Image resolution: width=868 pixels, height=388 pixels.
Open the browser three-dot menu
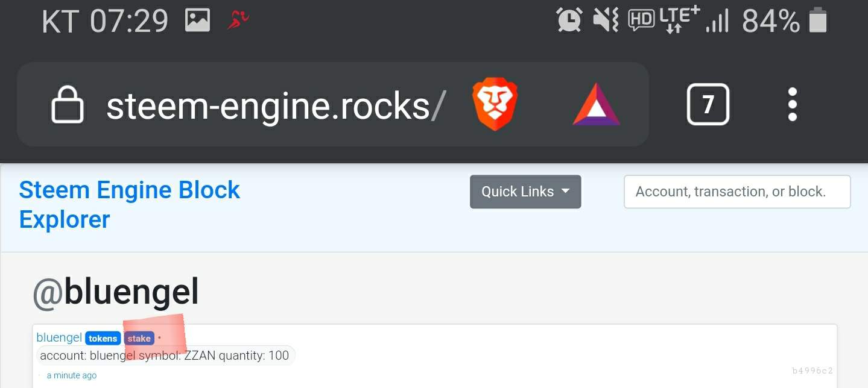[793, 105]
